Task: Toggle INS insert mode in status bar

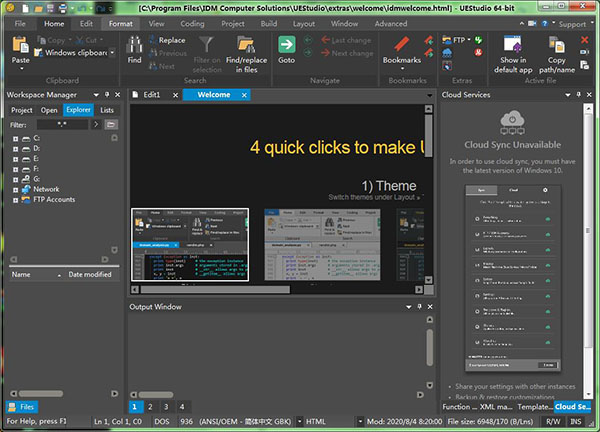Action: click(576, 421)
